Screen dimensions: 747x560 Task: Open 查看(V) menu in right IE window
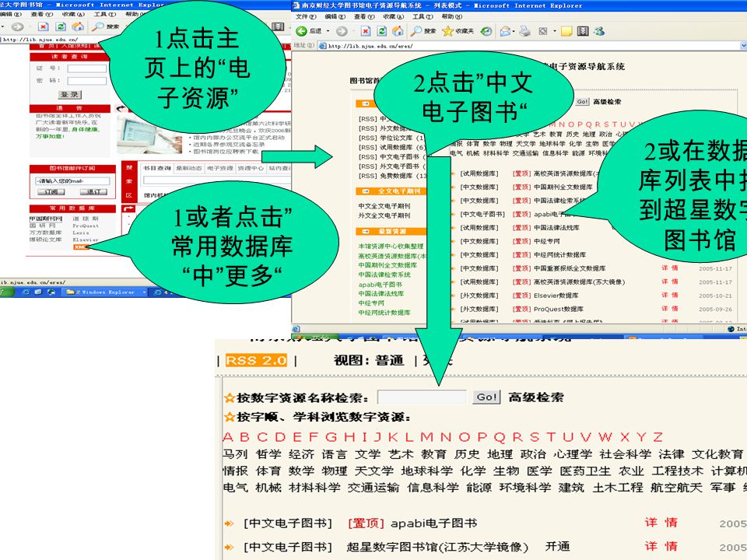coord(364,16)
